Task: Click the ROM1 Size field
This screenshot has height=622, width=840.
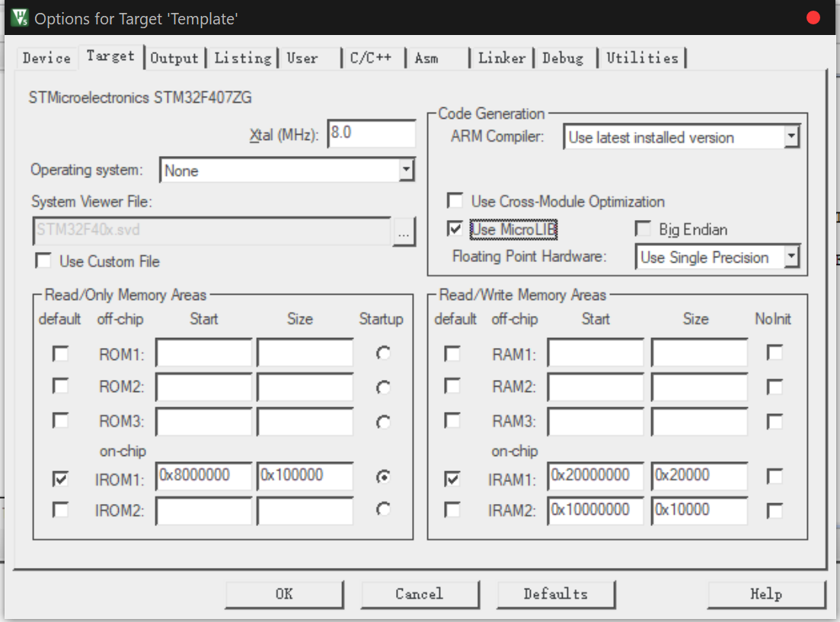Action: tap(305, 352)
